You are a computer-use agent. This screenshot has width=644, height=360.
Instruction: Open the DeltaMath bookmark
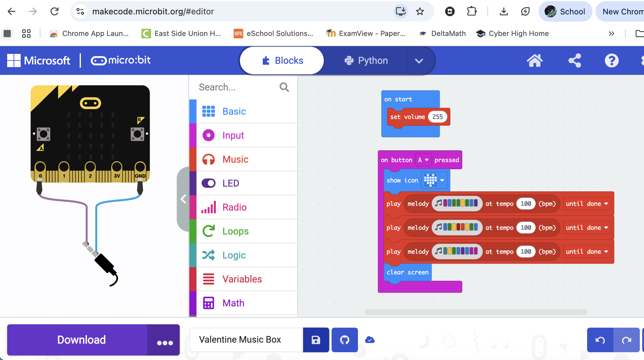click(x=442, y=34)
